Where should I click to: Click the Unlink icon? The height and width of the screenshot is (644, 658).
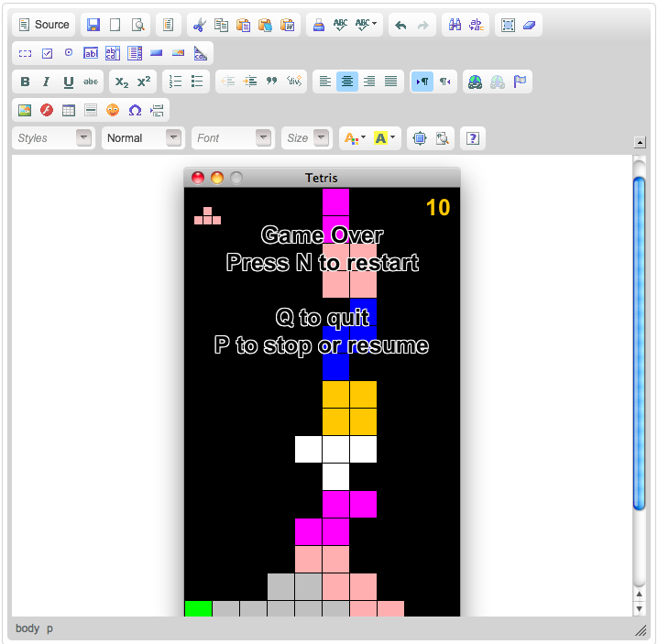tap(498, 82)
